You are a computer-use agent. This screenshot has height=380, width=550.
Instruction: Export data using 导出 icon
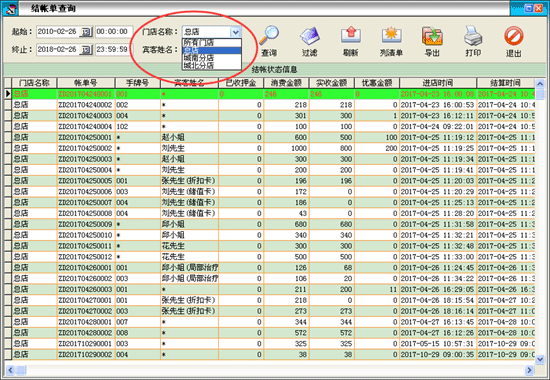(432, 35)
